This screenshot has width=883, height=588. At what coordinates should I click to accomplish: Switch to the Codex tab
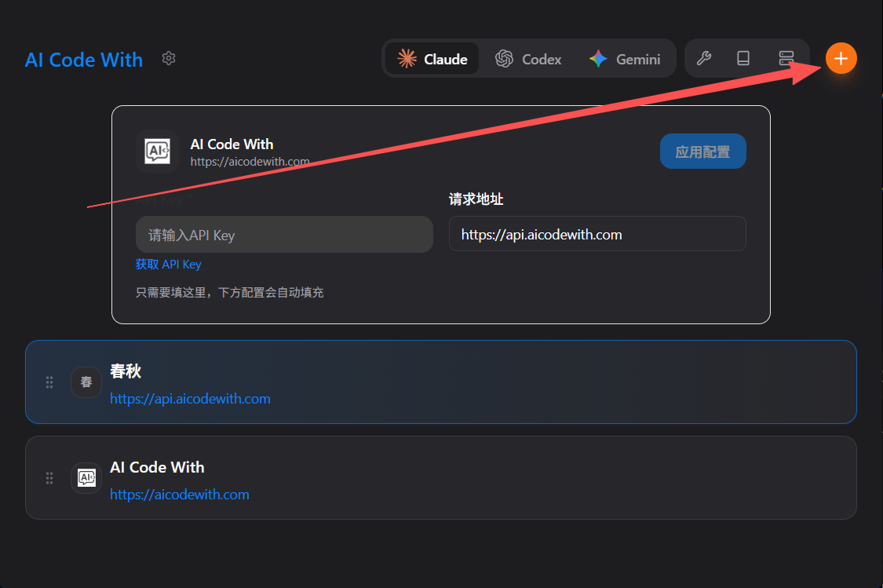(528, 59)
